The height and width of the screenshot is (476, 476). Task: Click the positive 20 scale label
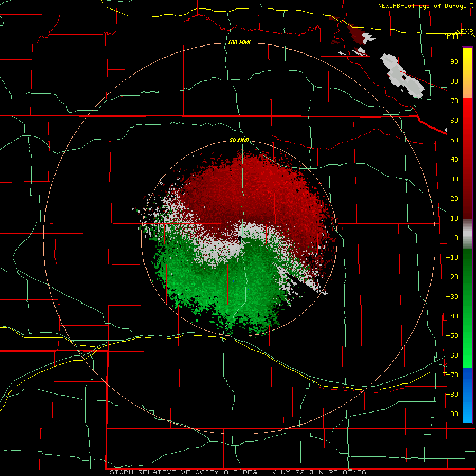click(x=454, y=199)
